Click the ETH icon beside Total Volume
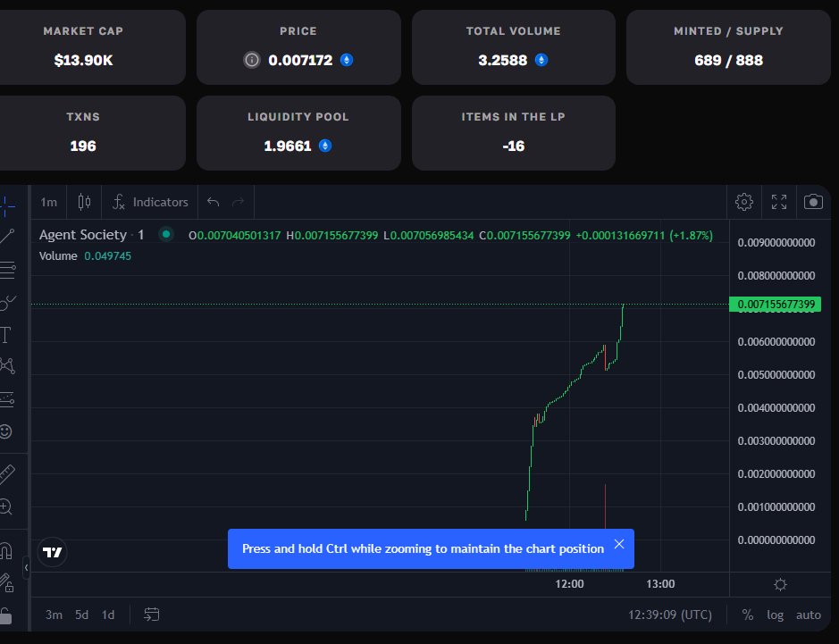This screenshot has width=839, height=644. coord(541,60)
